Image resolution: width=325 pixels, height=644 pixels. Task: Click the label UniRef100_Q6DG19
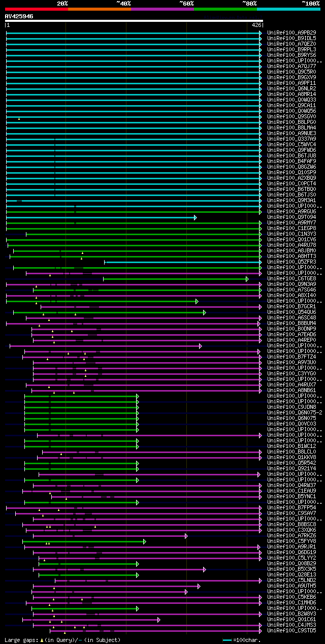pyautogui.click(x=291, y=553)
